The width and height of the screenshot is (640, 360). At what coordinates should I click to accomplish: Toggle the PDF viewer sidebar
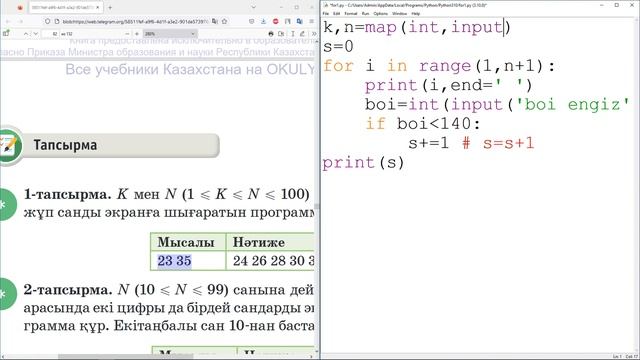click(6, 34)
